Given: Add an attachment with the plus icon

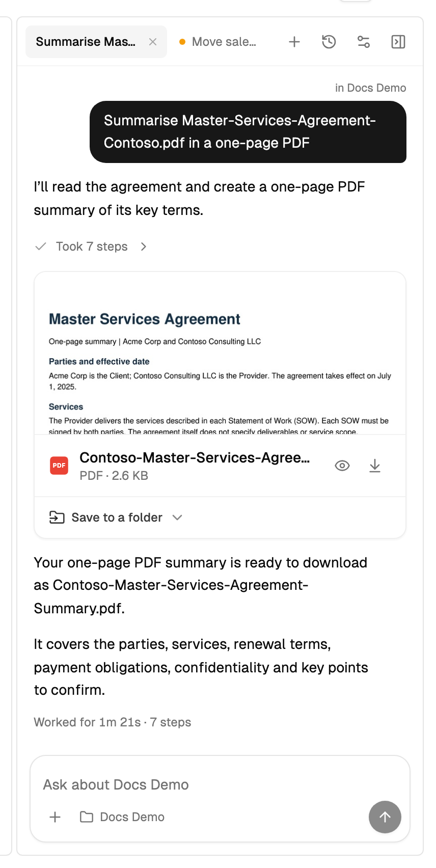Looking at the screenshot, I should point(55,817).
